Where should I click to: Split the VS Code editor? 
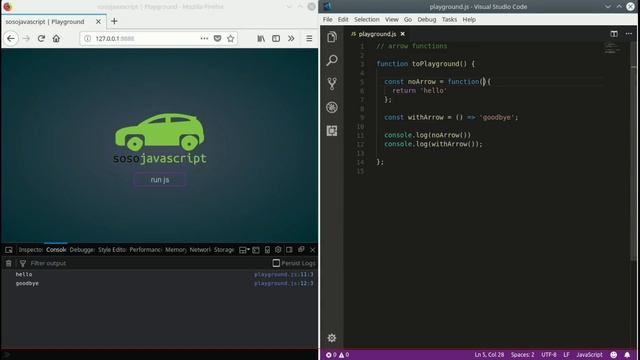tap(614, 34)
